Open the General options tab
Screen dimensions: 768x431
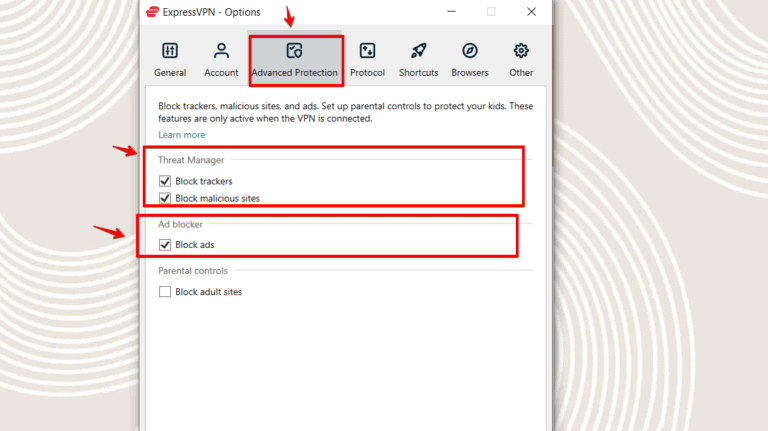pos(170,60)
